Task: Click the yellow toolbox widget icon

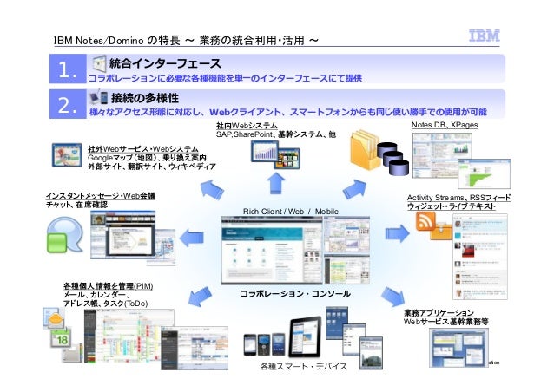Action: tap(441, 231)
